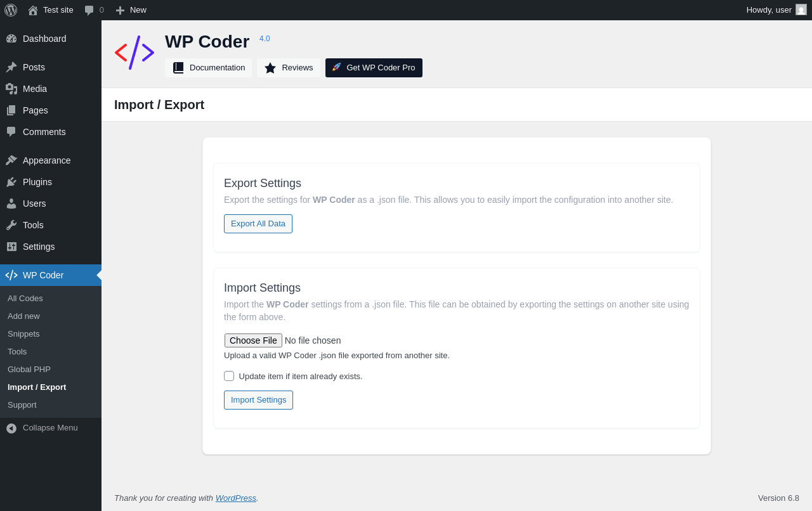Open Users menu item

point(51,204)
